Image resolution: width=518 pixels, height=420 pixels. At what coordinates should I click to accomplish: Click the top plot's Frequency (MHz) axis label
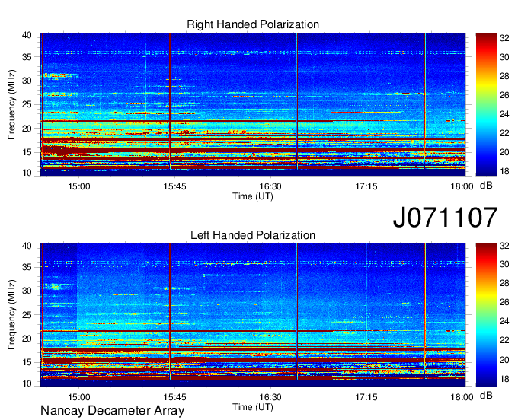click(11, 104)
